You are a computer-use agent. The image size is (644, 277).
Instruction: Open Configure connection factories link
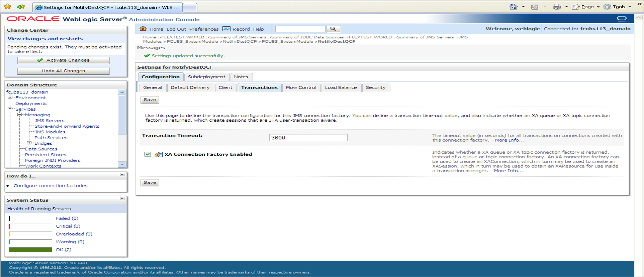(x=50, y=186)
